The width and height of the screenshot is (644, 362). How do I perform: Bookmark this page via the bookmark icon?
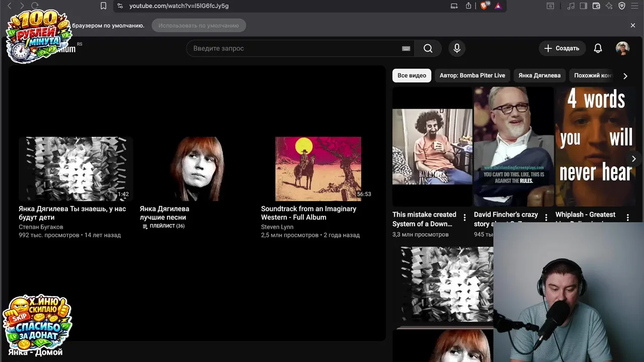point(103,6)
